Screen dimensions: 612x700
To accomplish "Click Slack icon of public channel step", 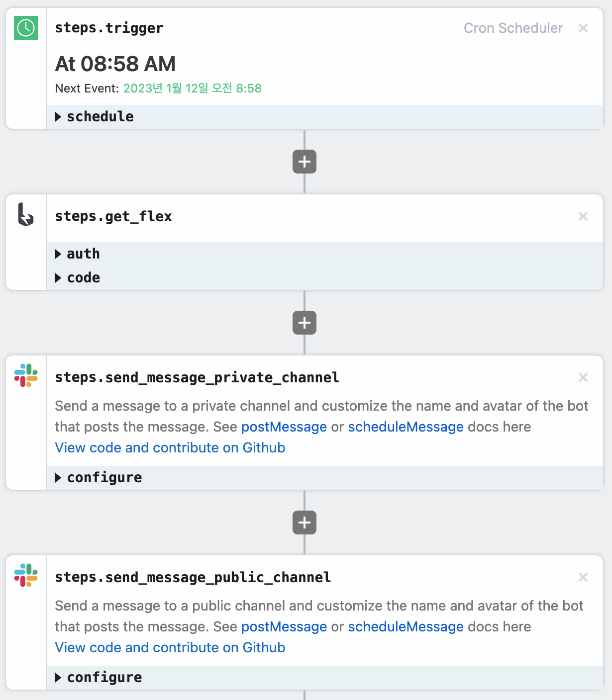I will point(26,575).
